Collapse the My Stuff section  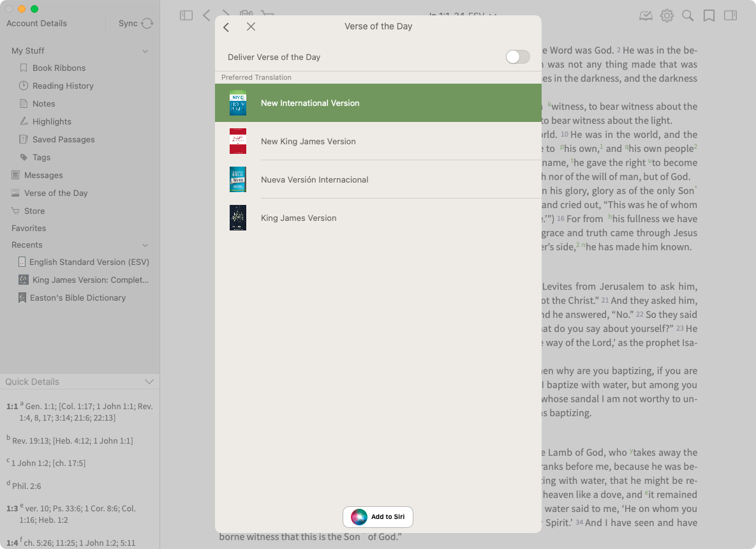click(x=145, y=51)
